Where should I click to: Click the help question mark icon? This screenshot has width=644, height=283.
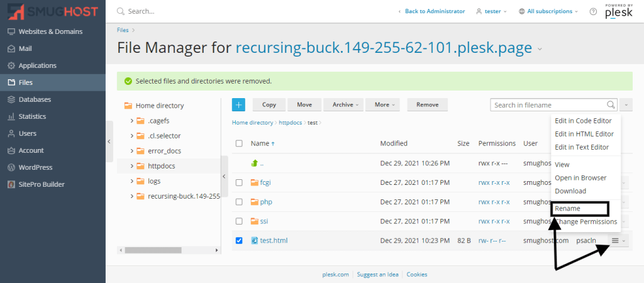(x=593, y=11)
